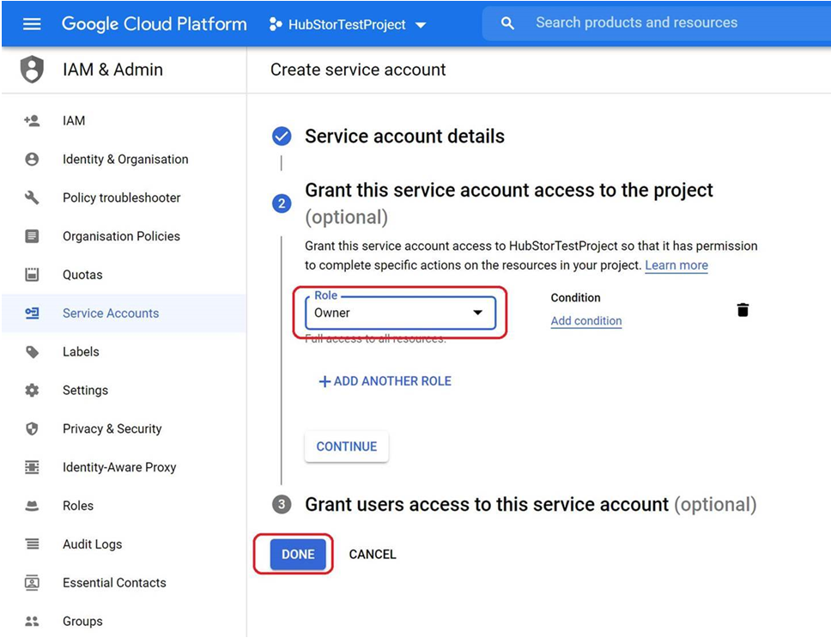Open Essential Contacts in the sidebar

(124, 582)
